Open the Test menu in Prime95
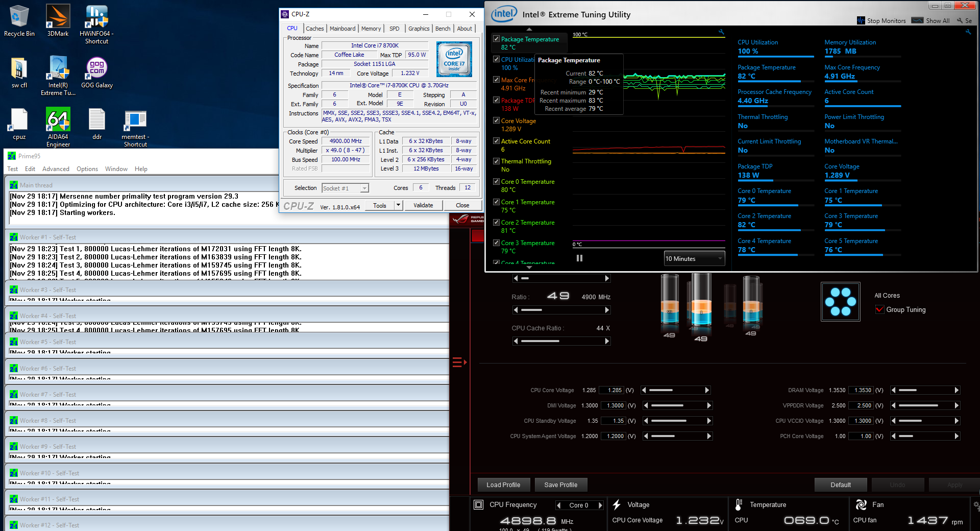Viewport: 980px width, 531px height. coord(12,169)
